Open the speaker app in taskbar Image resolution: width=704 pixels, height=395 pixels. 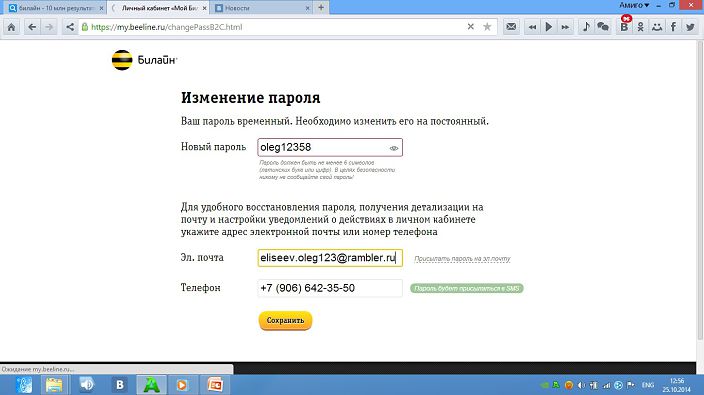tap(87, 385)
